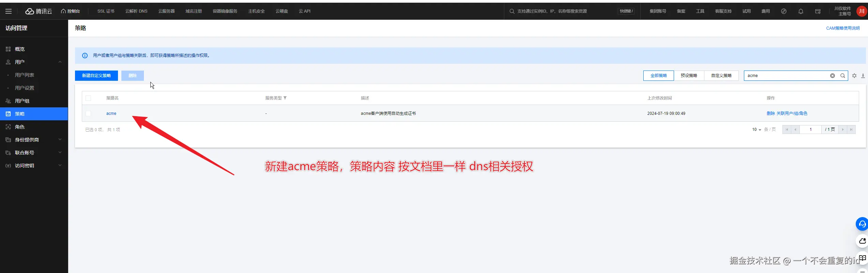Open the 服务类型 filter funnel

coord(285,98)
